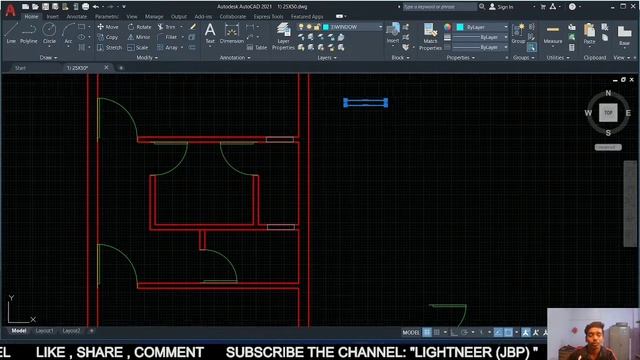Toggle ortho mode in status bar
The width and height of the screenshot is (640, 360).
tap(454, 332)
